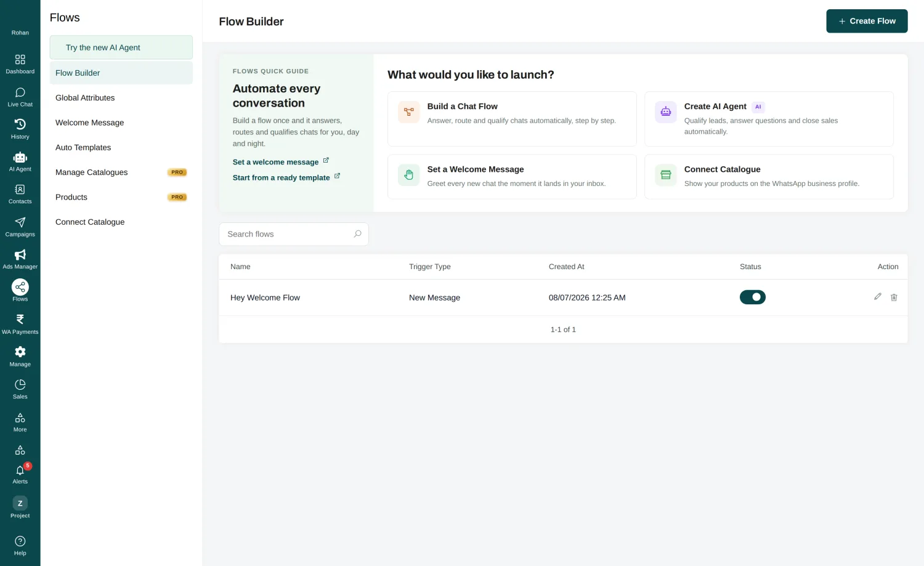Open the More menu in sidebar

tap(20, 422)
